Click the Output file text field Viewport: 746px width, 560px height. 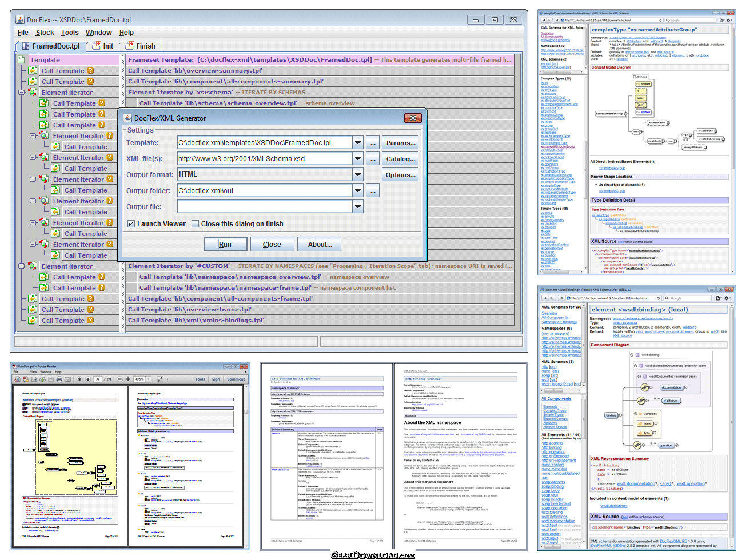[265, 207]
